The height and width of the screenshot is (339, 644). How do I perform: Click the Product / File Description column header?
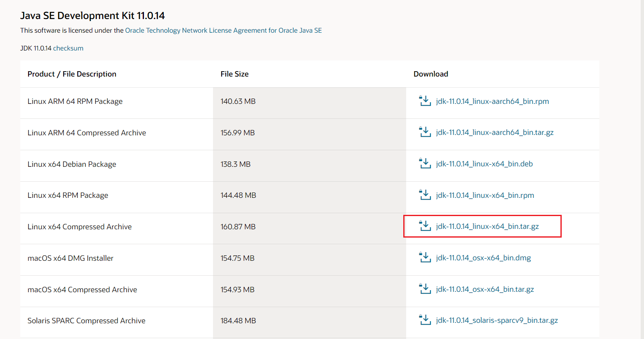[x=72, y=74]
